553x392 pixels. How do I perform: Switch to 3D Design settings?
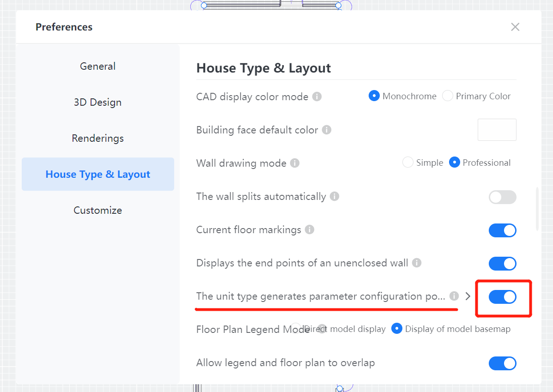click(98, 103)
